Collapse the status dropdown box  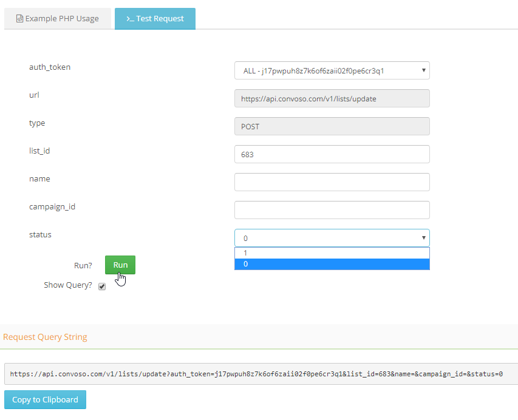[x=332, y=238]
